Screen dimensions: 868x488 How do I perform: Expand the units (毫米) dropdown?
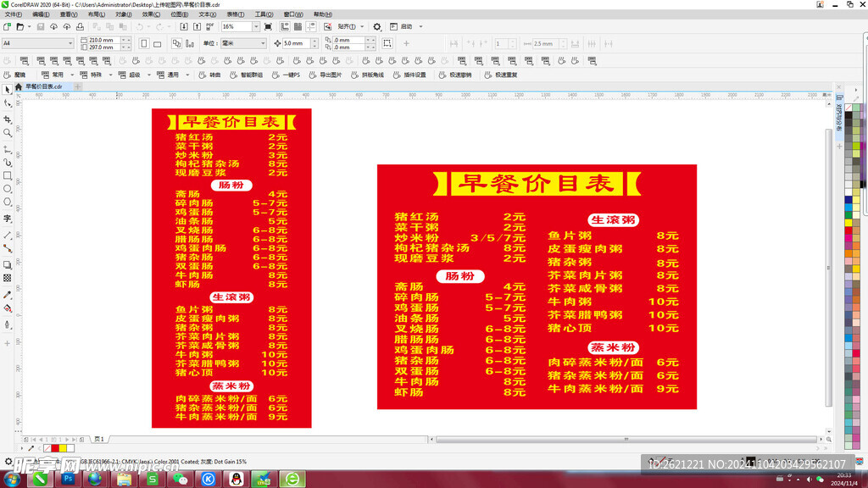(263, 43)
